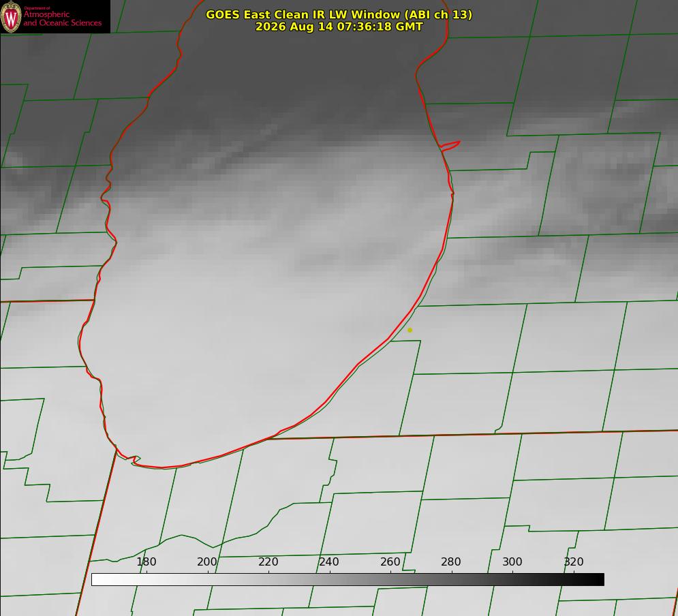Choose the 320 label at the colorbar's dark end

coord(574,561)
